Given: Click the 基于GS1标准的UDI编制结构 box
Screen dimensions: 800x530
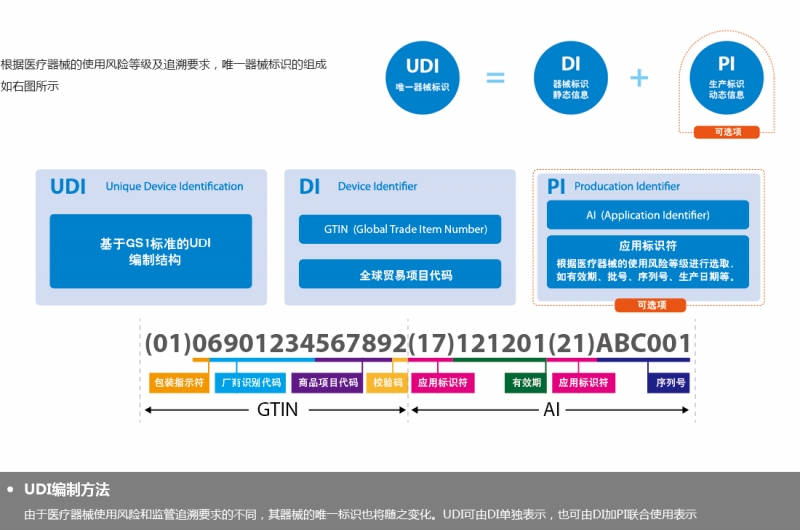Looking at the screenshot, I should (151, 251).
